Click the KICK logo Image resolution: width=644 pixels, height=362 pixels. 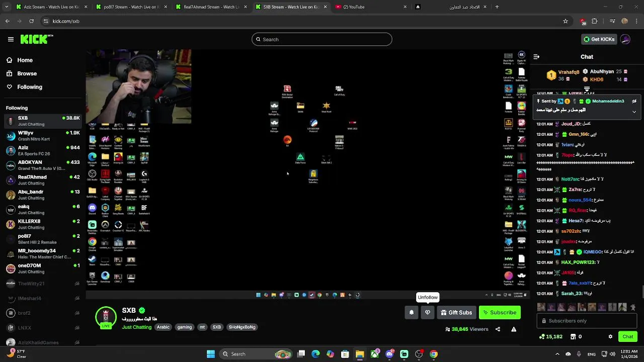click(x=36, y=39)
